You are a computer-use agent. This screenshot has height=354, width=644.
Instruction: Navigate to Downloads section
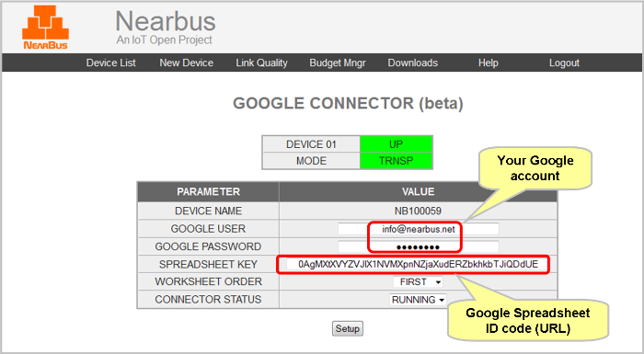point(413,63)
